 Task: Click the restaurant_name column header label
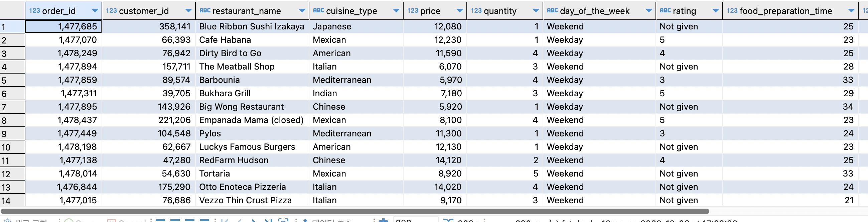246,11
